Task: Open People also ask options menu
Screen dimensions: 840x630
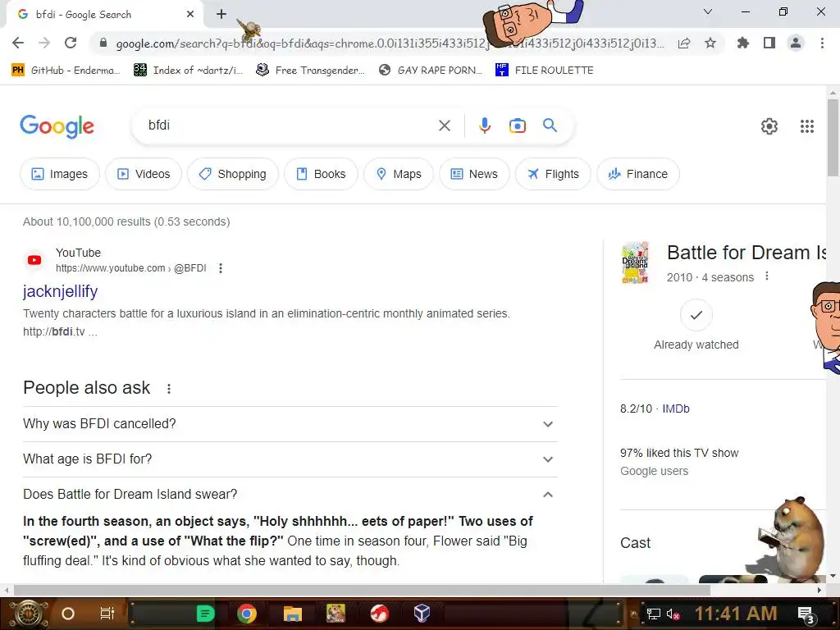Action: 169,388
